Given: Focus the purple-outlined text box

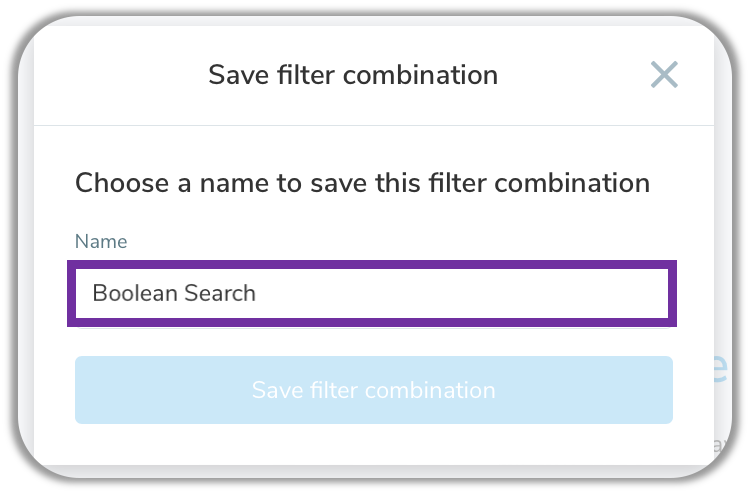Looking at the screenshot, I should pos(372,294).
